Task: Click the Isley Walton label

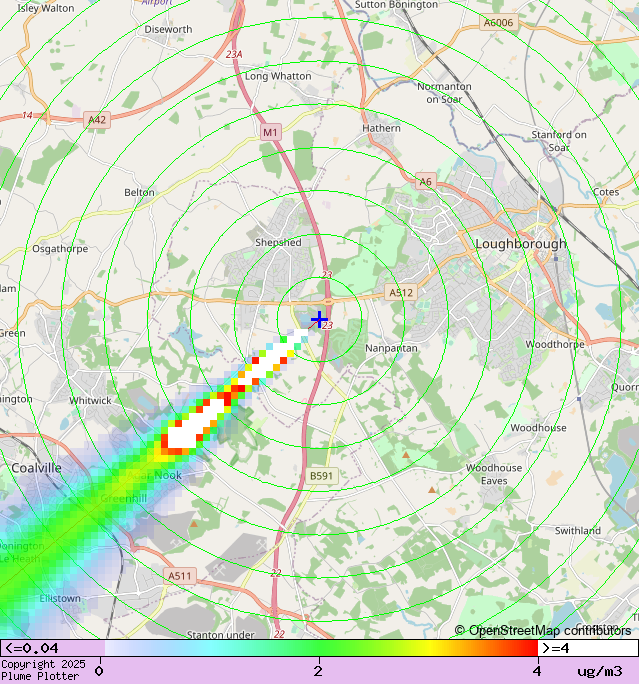Action: pyautogui.click(x=46, y=8)
